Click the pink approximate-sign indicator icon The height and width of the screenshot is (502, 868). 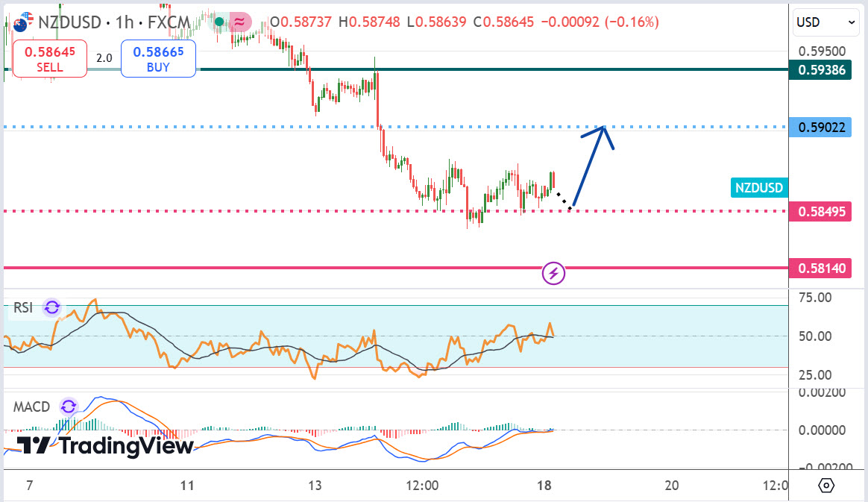pos(239,22)
